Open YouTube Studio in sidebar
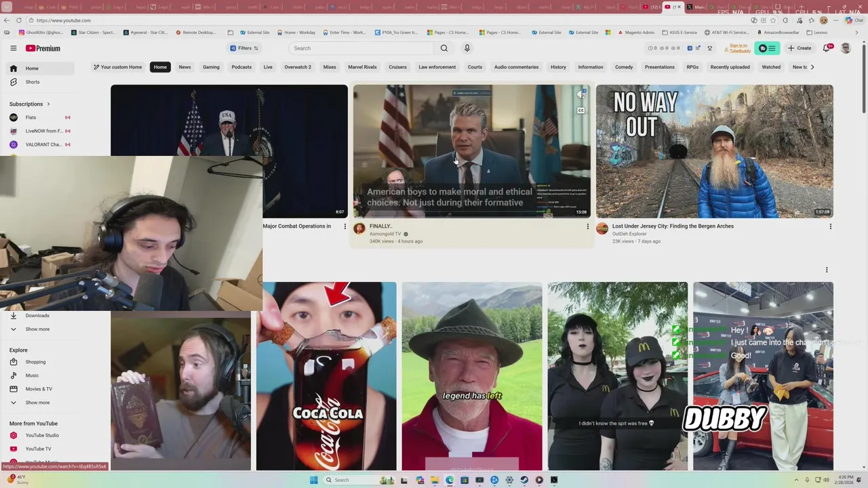 coord(41,435)
